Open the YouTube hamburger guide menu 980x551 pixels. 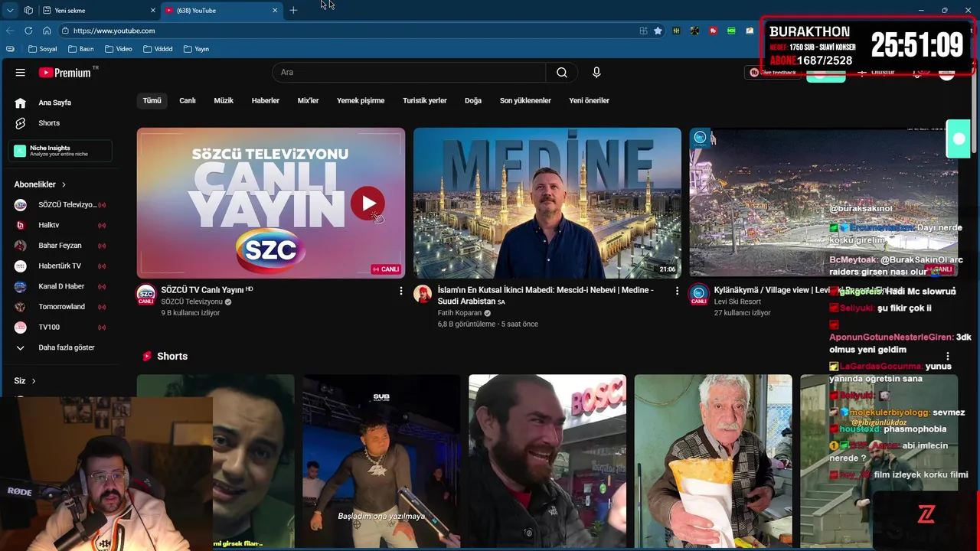pos(21,73)
